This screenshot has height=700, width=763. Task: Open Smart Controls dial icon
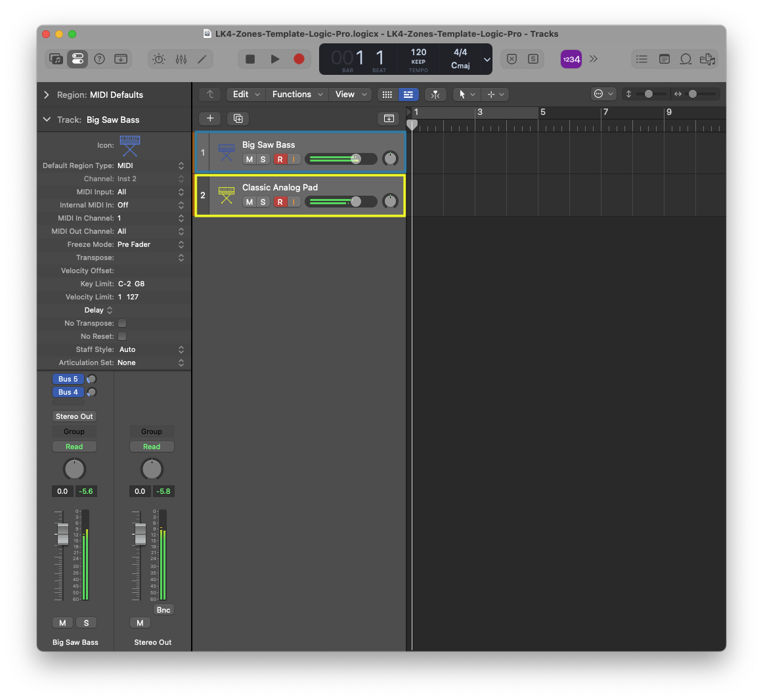(159, 59)
